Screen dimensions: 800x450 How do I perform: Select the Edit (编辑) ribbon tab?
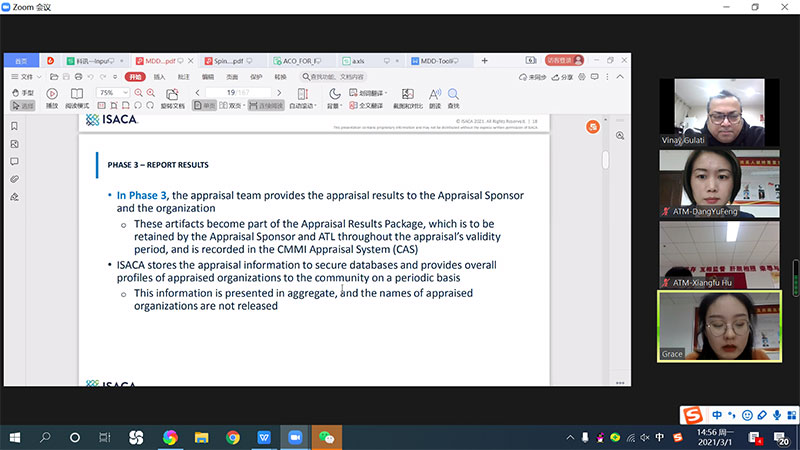pos(208,77)
